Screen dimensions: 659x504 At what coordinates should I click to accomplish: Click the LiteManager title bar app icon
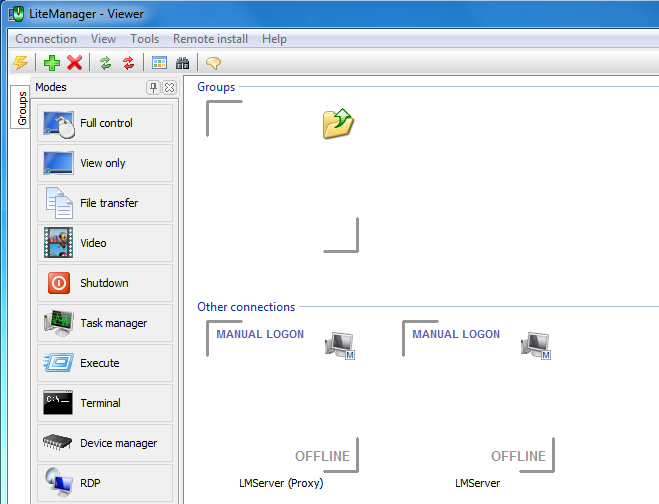coord(16,14)
